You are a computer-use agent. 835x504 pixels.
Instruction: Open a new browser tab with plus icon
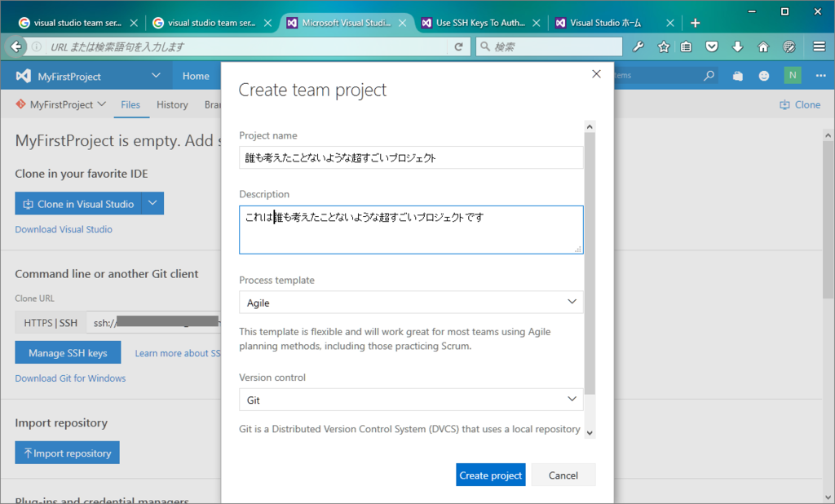[x=695, y=23]
